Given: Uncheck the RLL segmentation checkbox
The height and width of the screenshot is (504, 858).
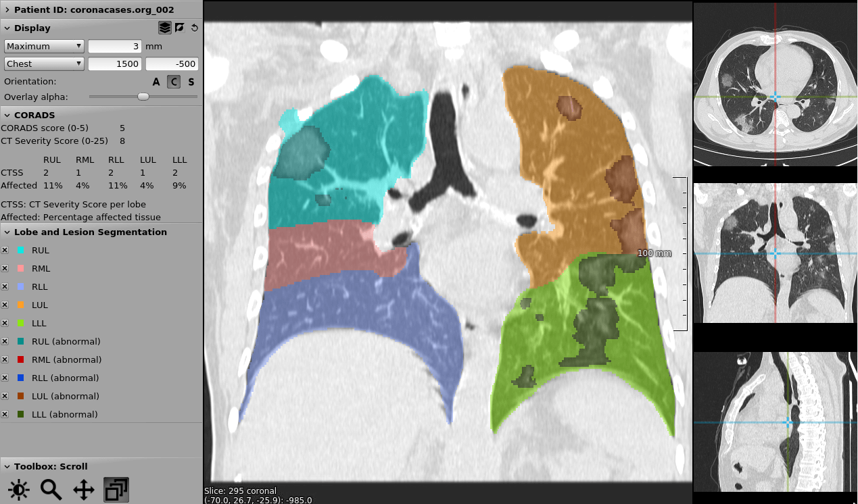Looking at the screenshot, I should coord(5,286).
